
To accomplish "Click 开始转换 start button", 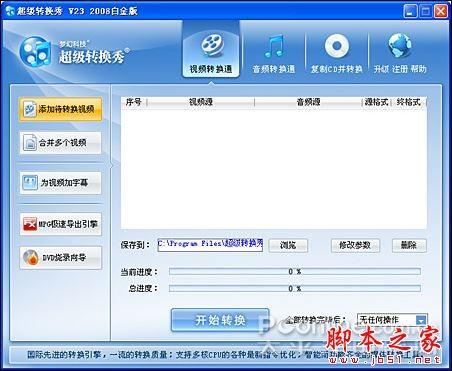I will click(220, 320).
